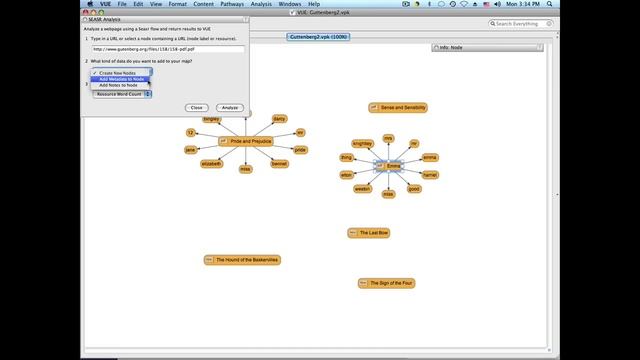Select the knightley node
Viewport: 640px width, 360px height.
click(x=362, y=144)
